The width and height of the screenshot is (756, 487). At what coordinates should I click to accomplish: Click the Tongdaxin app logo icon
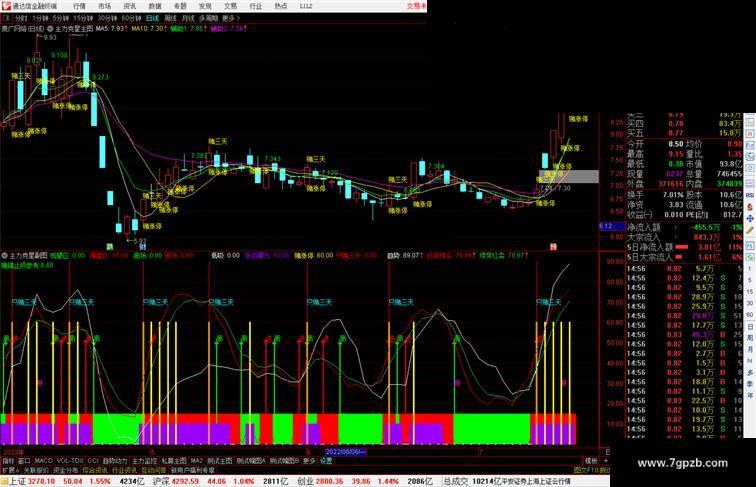(x=6, y=6)
